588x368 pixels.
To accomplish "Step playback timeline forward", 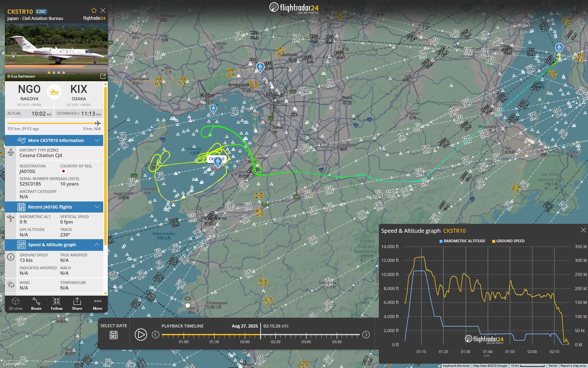I will coord(366,335).
